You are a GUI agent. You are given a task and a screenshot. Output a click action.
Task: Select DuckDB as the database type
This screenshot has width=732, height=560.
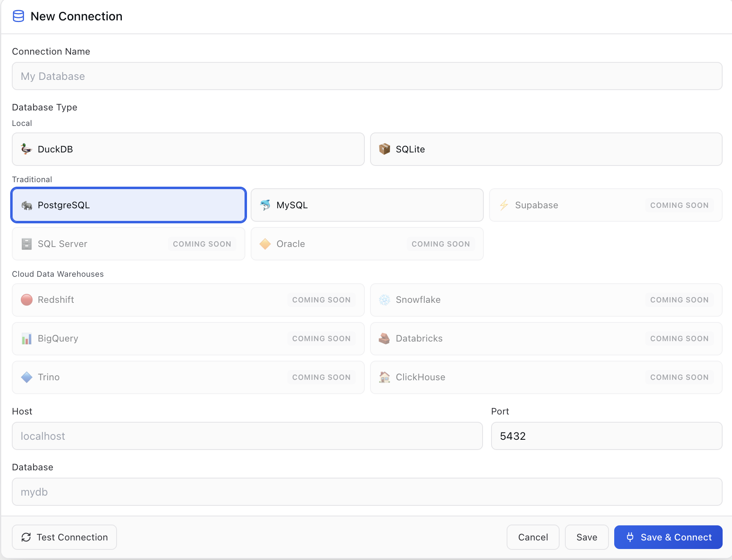click(188, 149)
